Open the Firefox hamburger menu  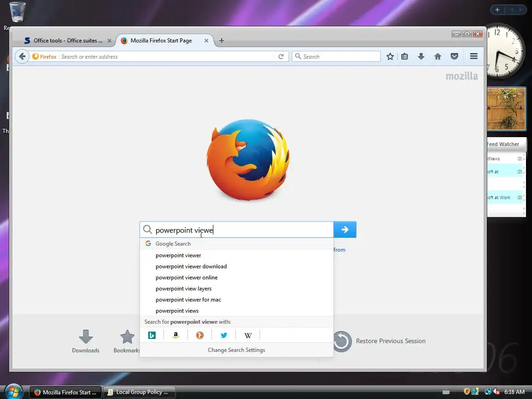(x=474, y=56)
